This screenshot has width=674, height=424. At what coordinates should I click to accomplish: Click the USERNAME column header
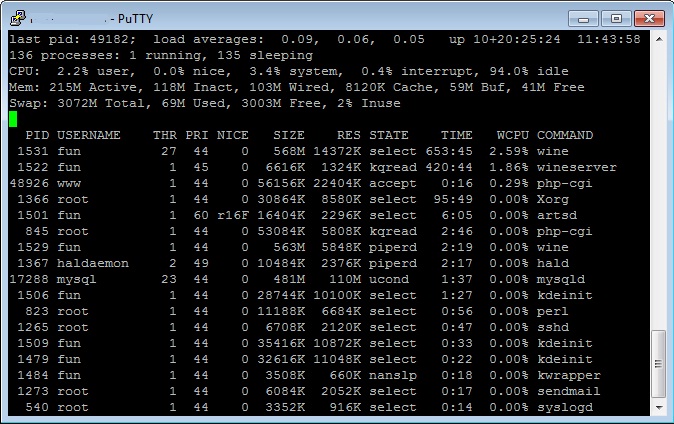[88, 135]
